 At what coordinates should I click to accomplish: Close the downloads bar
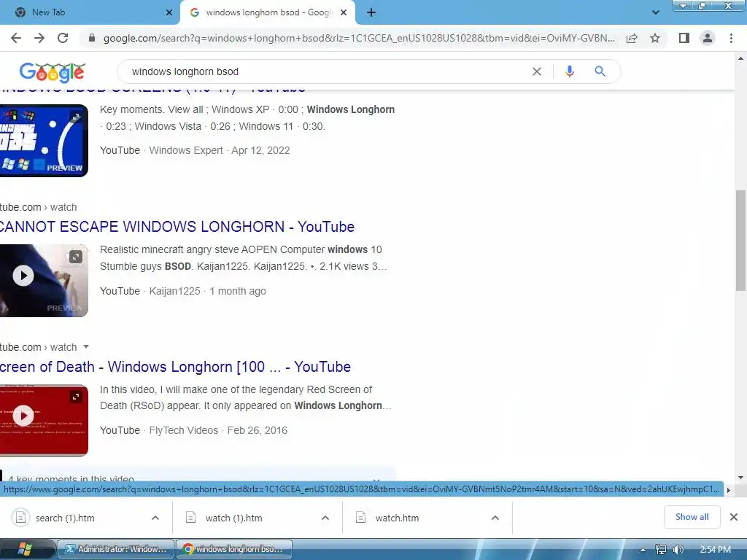pos(734,517)
